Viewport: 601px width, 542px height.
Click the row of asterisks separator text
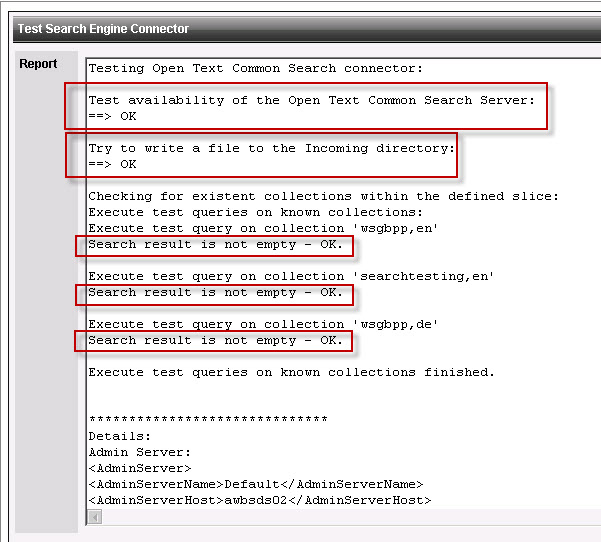208,419
